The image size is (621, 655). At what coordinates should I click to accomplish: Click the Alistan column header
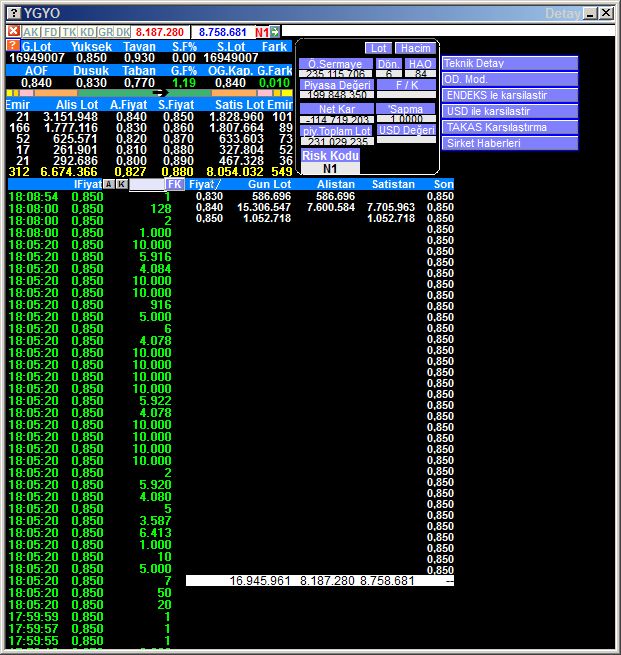(x=336, y=184)
